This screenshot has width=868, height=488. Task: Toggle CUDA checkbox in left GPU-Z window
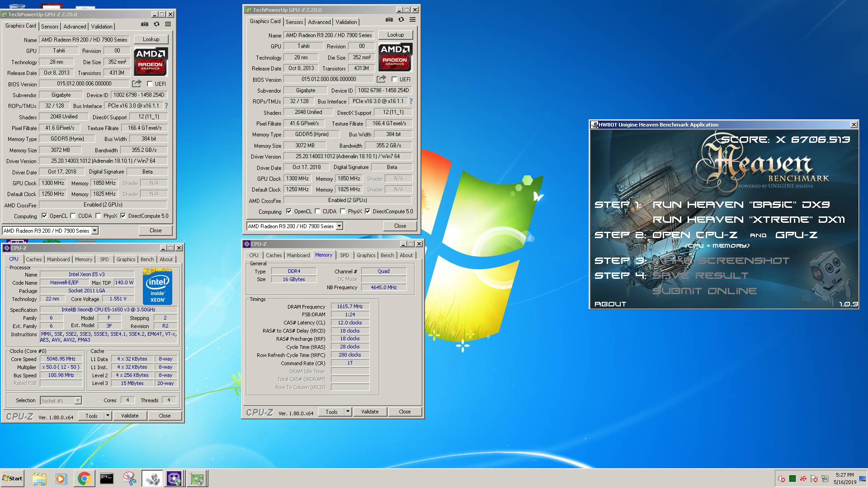point(73,216)
